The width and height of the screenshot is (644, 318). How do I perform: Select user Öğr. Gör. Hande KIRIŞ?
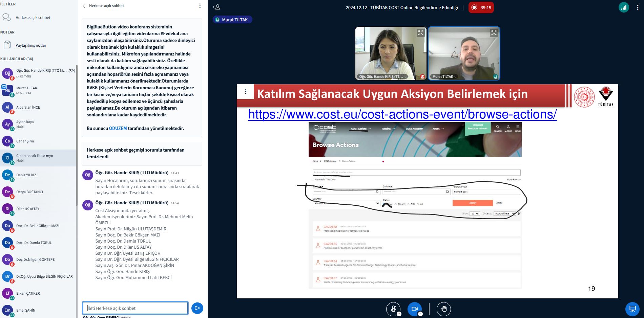38,73
